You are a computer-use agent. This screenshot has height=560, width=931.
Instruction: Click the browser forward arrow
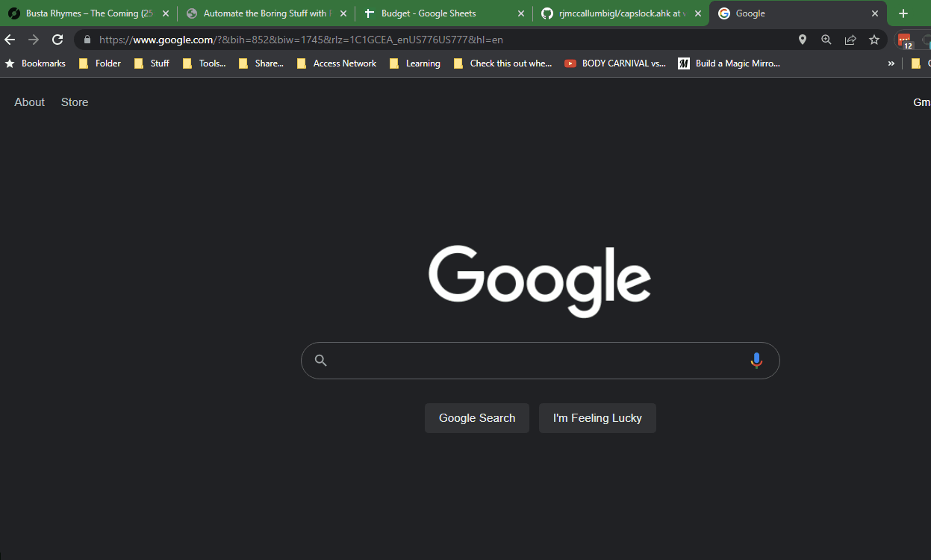34,40
